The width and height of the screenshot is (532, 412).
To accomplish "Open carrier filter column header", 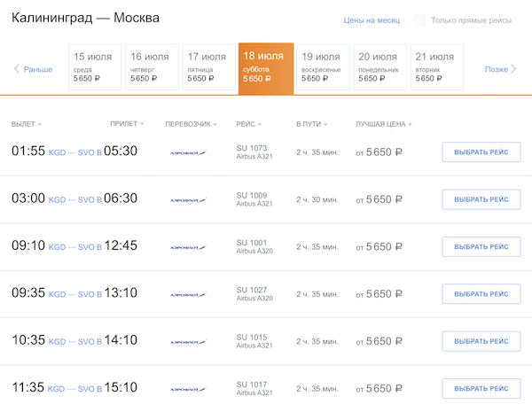I will coord(191,124).
